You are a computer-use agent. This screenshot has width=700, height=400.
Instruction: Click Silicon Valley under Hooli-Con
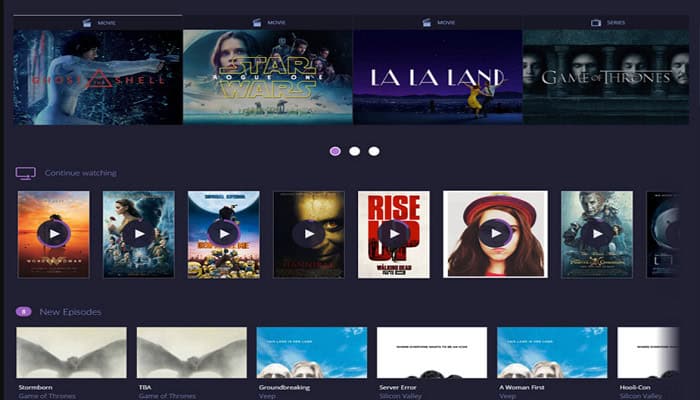[x=641, y=396]
